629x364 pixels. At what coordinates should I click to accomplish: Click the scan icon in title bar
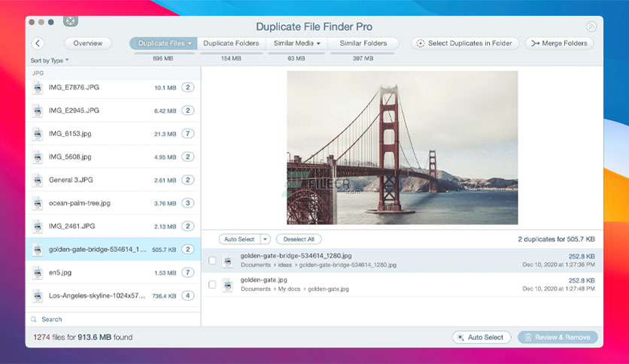tap(71, 21)
